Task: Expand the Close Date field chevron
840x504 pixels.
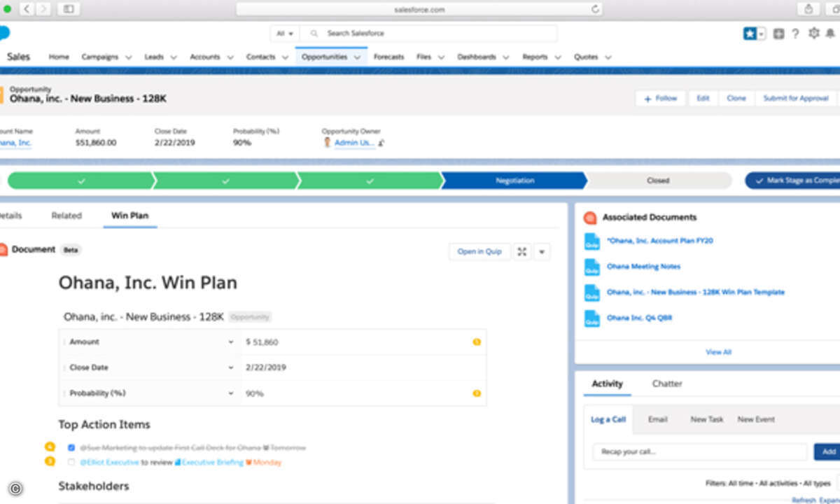Action: coord(231,367)
